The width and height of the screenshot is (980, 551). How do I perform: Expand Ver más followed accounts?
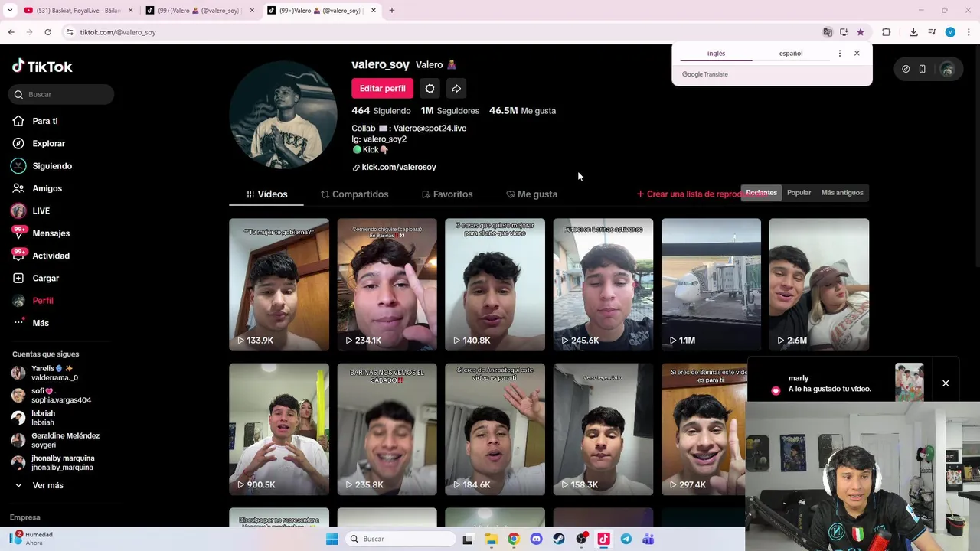pos(40,485)
